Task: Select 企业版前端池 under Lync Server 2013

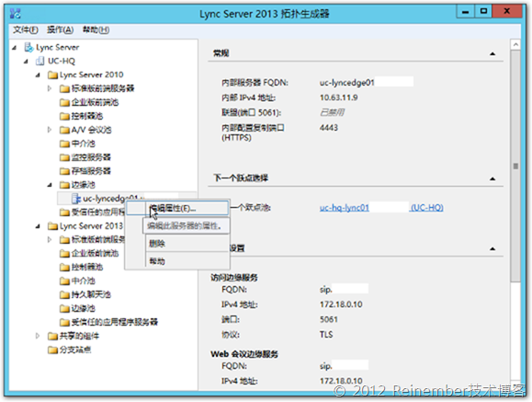Action: pos(95,253)
